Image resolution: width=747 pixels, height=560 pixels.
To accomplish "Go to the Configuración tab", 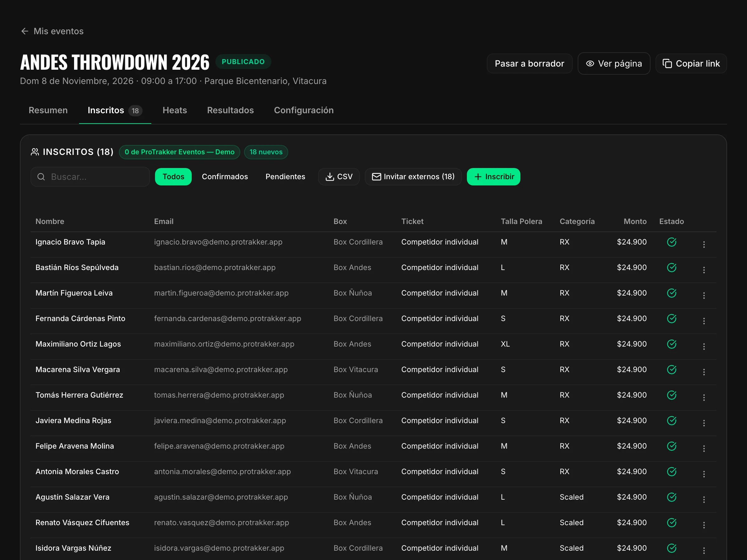I will click(303, 110).
